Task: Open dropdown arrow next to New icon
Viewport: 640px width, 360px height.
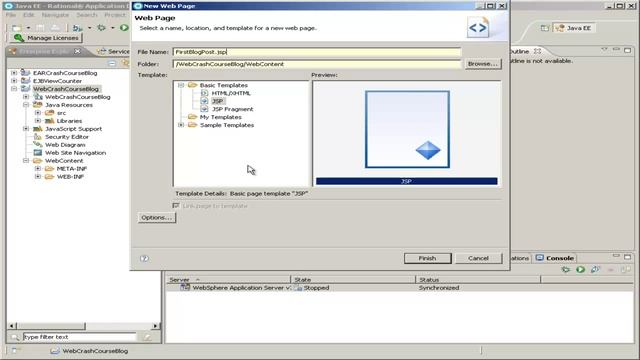Action: 28,28
